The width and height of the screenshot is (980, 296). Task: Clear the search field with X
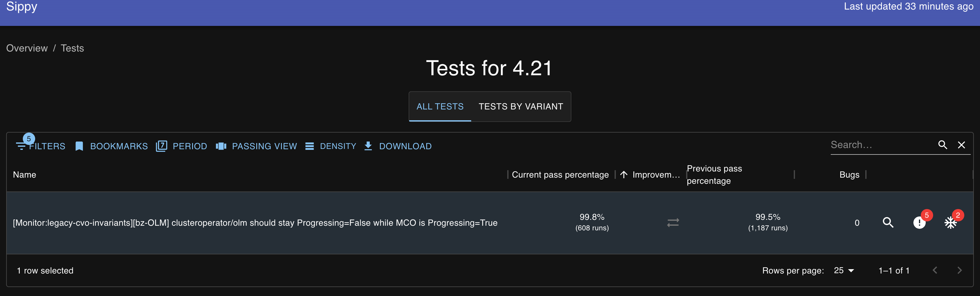point(961,145)
